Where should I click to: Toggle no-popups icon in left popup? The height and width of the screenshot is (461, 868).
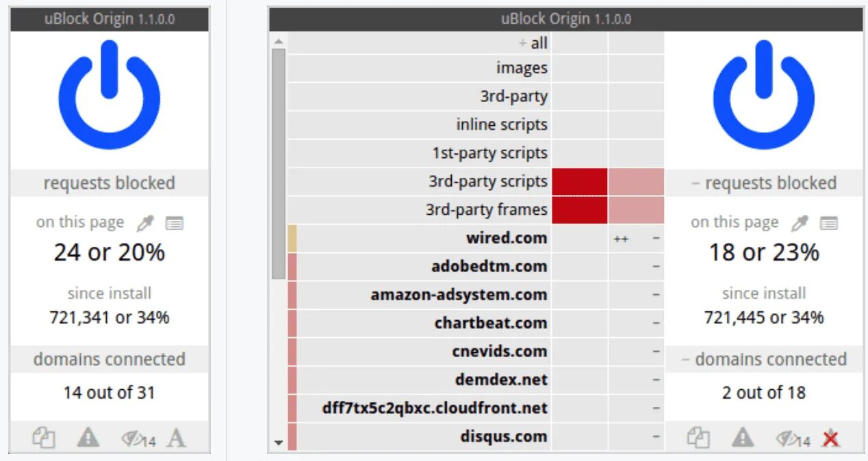[44, 438]
